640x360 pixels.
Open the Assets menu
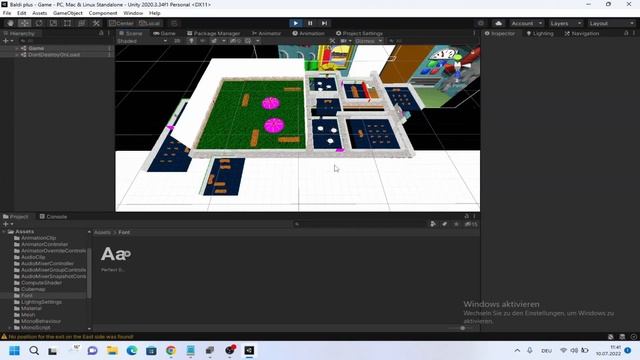point(40,13)
